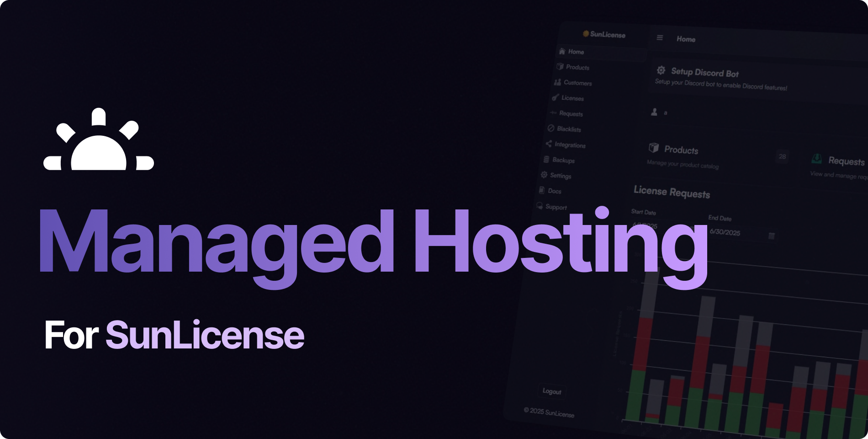Open the Requests card download icon
Viewport: 868px width, 439px height.
tap(816, 159)
